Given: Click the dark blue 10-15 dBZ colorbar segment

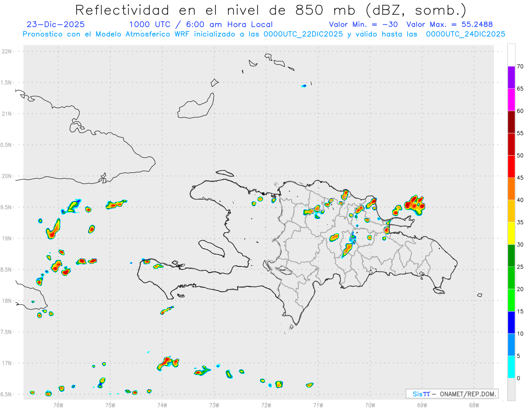Looking at the screenshot, I should coord(511,322).
